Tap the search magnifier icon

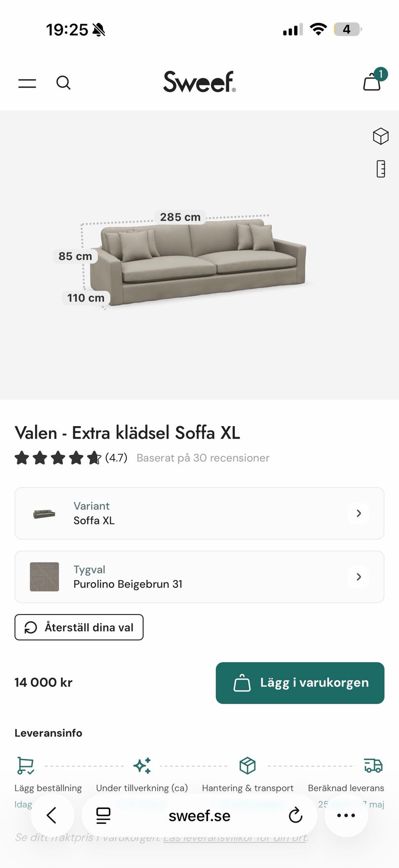(63, 82)
